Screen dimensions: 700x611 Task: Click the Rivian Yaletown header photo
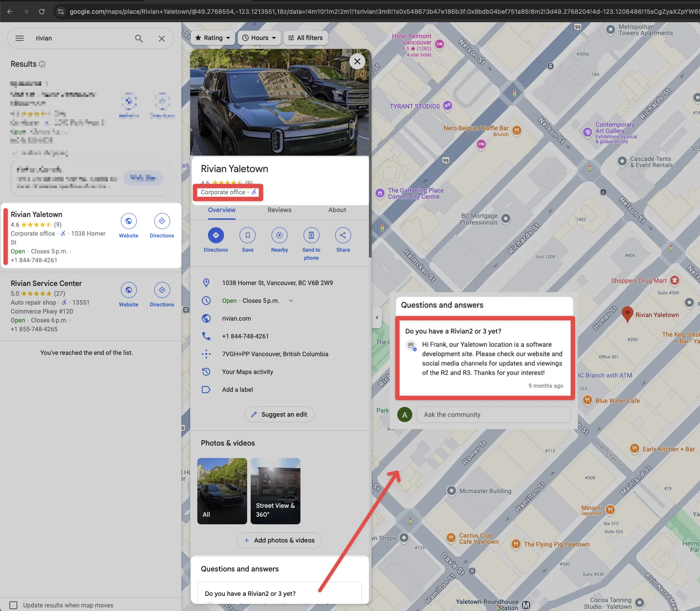[x=280, y=102]
